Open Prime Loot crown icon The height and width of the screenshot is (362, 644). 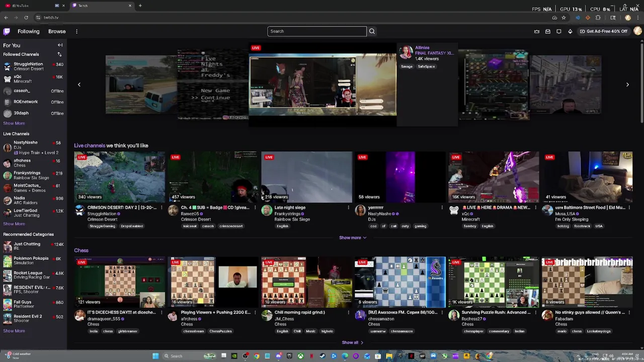pyautogui.click(x=537, y=31)
